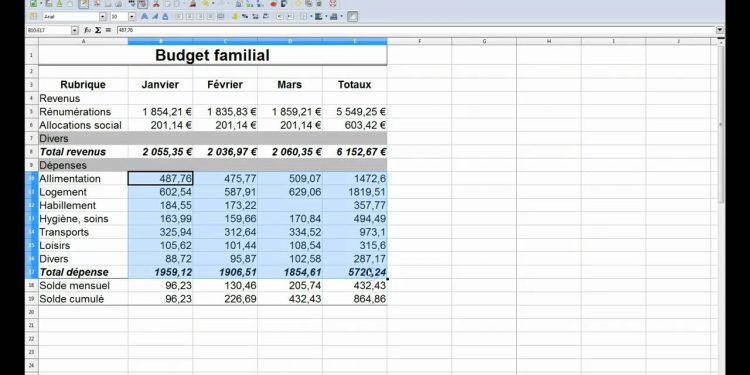Open the Arial font name dropdown
750x375 pixels.
point(103,16)
